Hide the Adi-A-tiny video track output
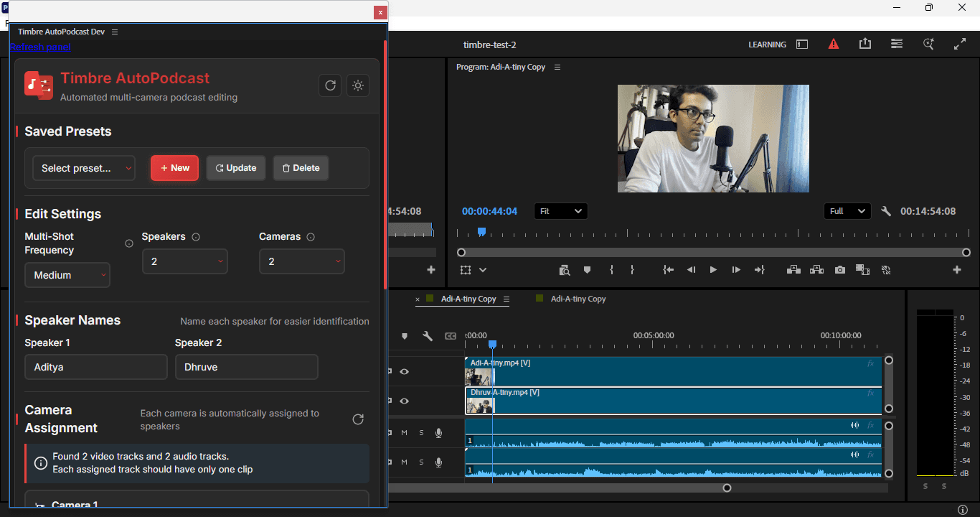980x517 pixels. (x=404, y=371)
